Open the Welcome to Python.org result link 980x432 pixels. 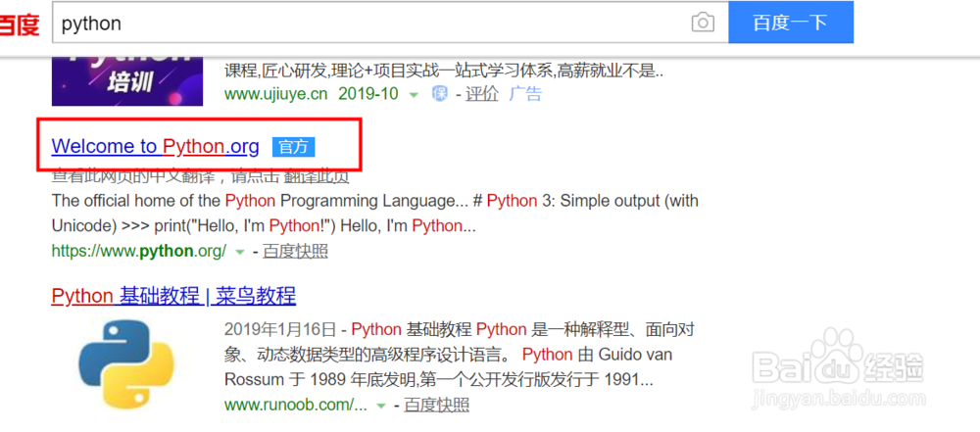(x=155, y=146)
